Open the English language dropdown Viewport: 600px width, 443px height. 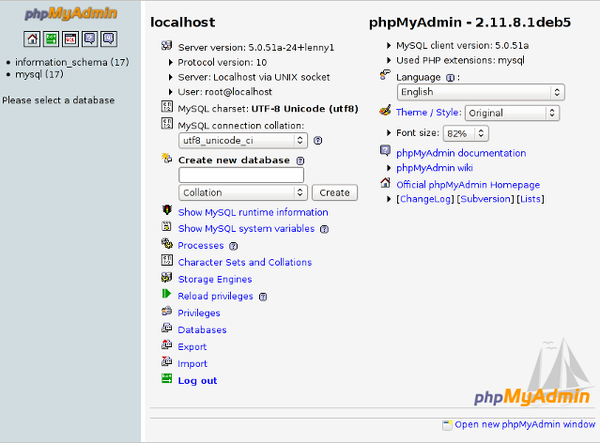(481, 92)
